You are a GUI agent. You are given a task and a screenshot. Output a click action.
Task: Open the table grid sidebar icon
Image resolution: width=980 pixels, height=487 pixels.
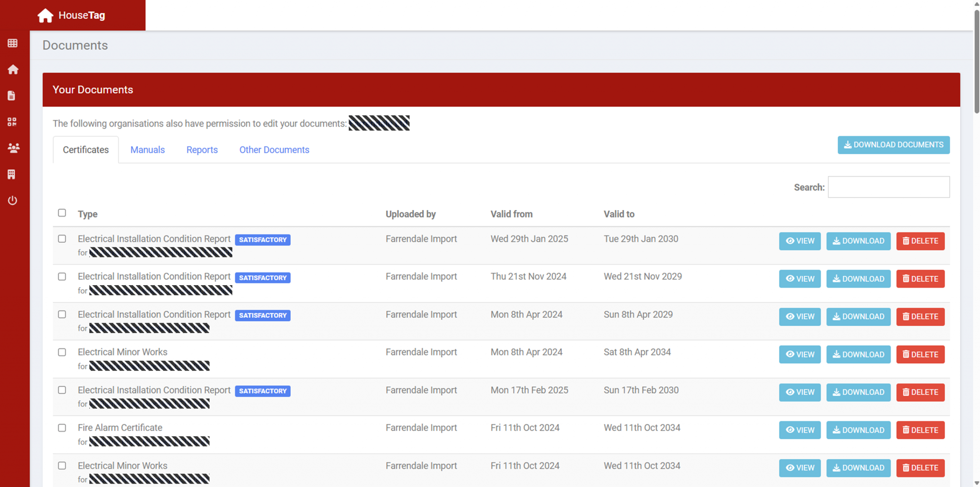pyautogui.click(x=13, y=43)
